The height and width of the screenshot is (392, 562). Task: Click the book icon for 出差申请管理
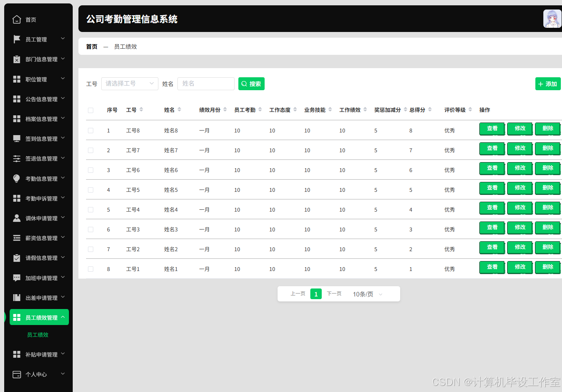point(17,298)
